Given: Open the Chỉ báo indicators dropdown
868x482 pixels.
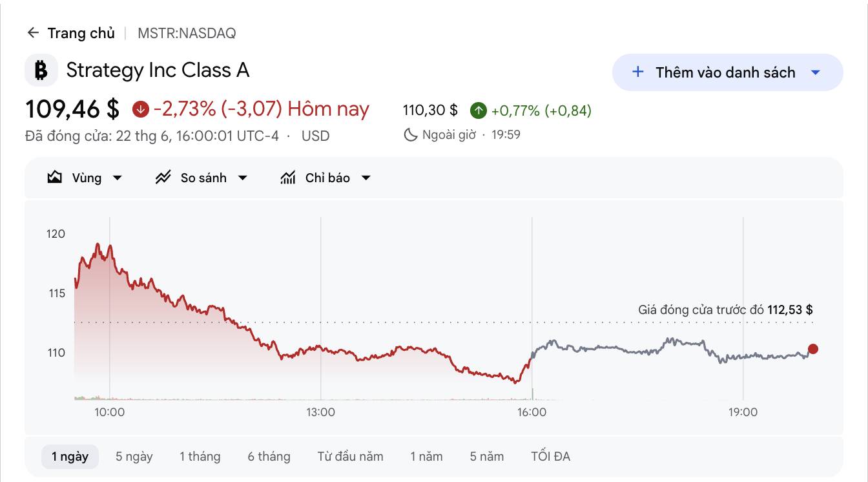Looking at the screenshot, I should pos(325,178).
